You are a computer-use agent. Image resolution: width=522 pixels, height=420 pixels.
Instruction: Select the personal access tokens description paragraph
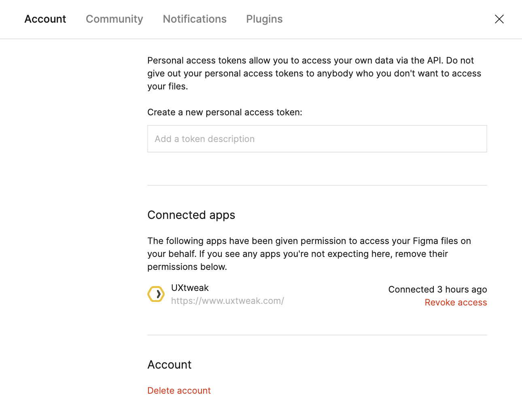click(314, 73)
